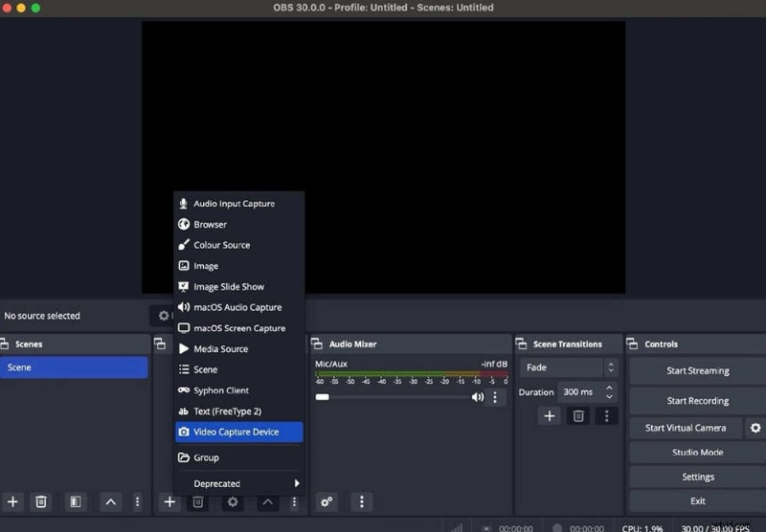The image size is (766, 532).
Task: Open Audio Mixer advanced properties gear icon
Action: point(327,501)
